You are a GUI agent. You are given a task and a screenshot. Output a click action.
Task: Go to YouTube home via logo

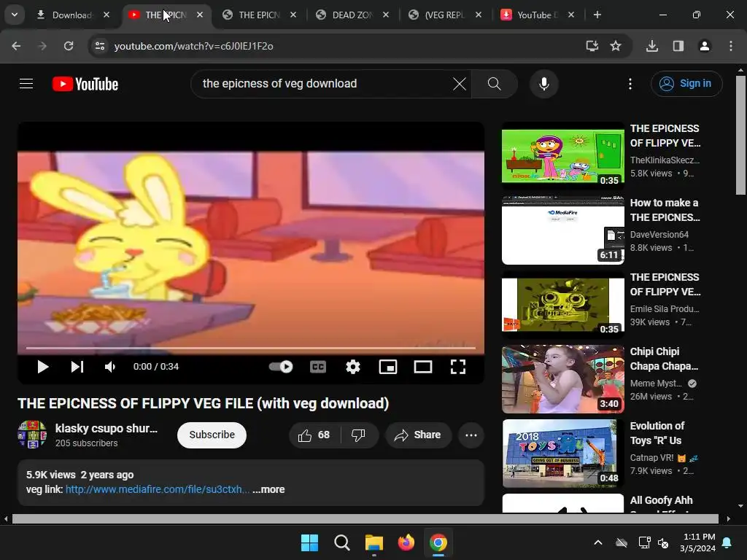(x=85, y=84)
